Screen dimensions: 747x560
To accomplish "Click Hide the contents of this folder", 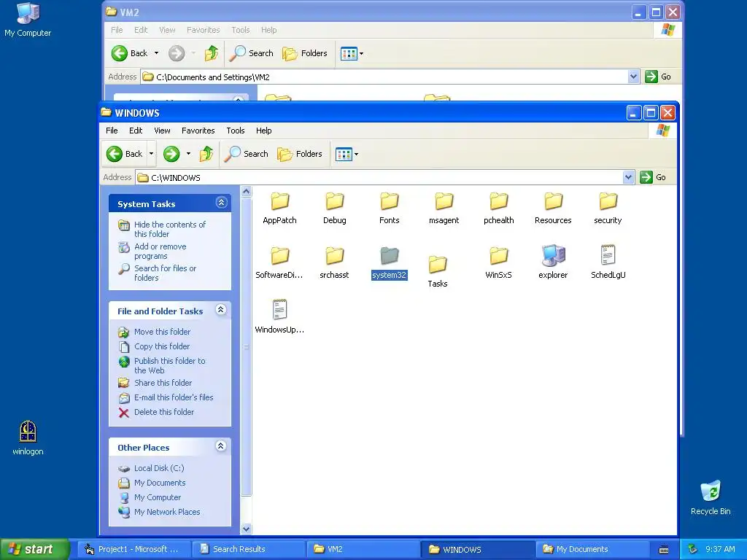I will click(x=169, y=229).
